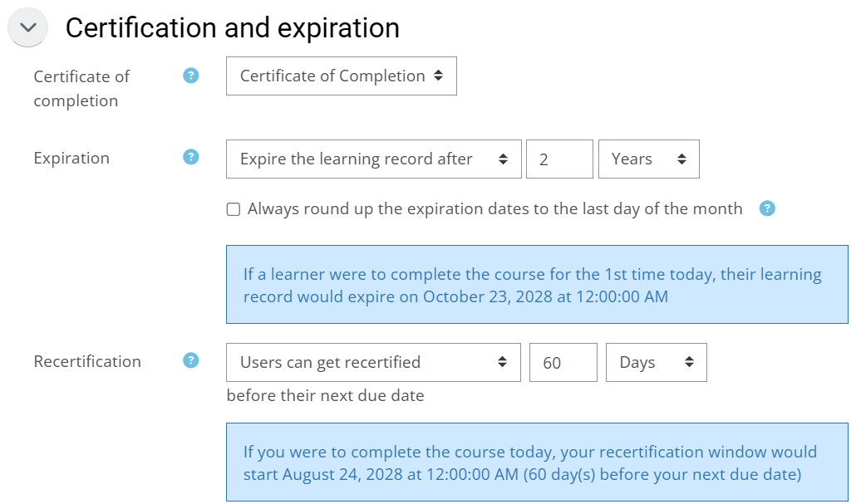Enable always round up expiration dates checkbox
This screenshot has width=856, height=504.
pyautogui.click(x=233, y=209)
